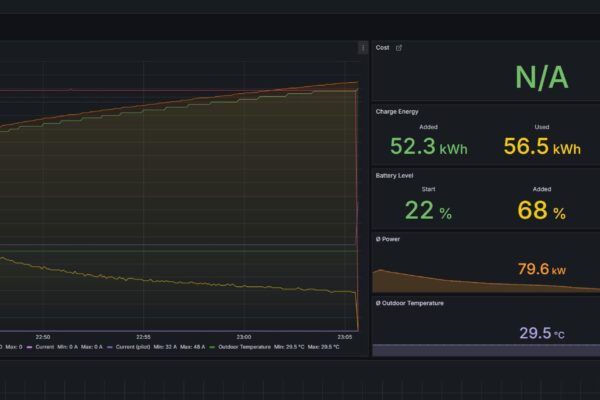Click the 79.6 kW average power value

[541, 269]
